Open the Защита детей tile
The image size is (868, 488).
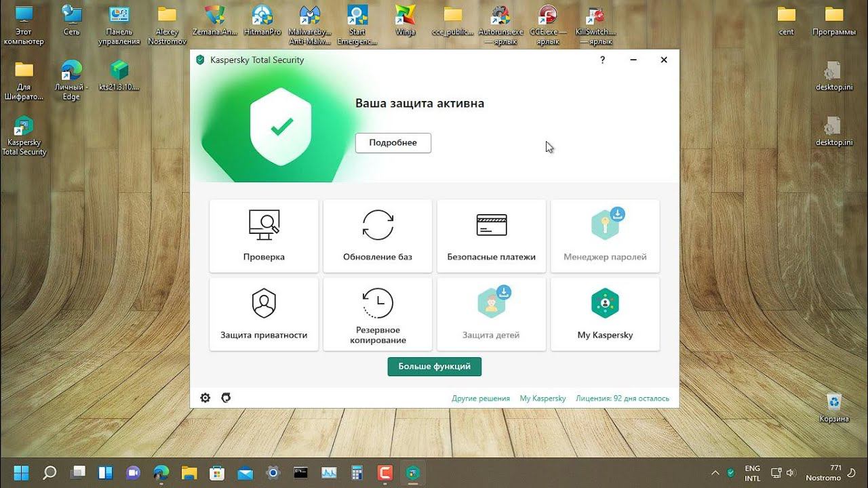pyautogui.click(x=492, y=314)
